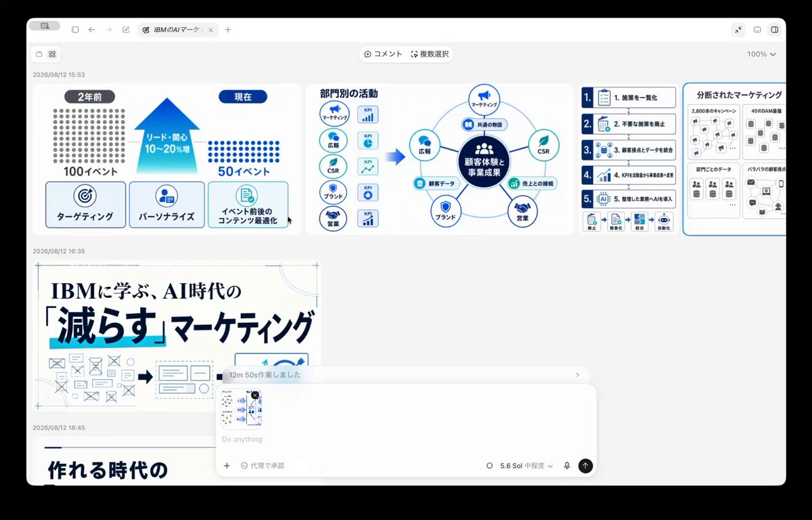Click timestamp 2026/08/12 16:35
Image resolution: width=812 pixels, height=520 pixels.
[59, 251]
